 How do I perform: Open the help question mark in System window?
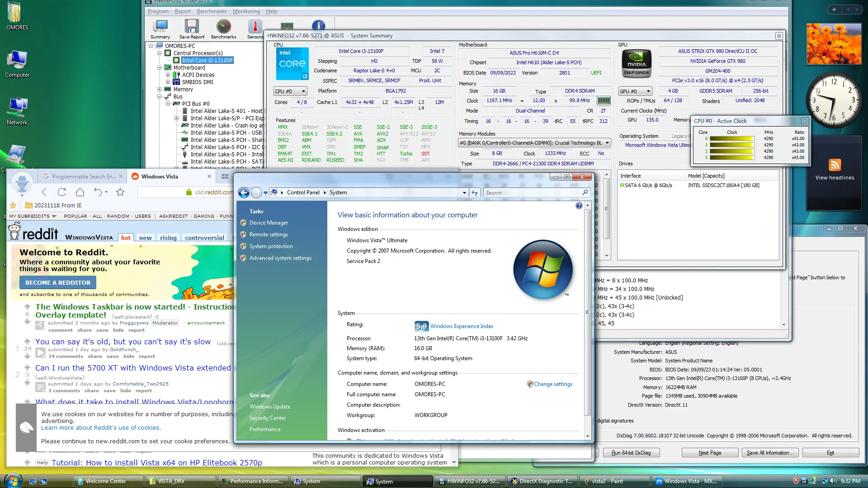(579, 206)
